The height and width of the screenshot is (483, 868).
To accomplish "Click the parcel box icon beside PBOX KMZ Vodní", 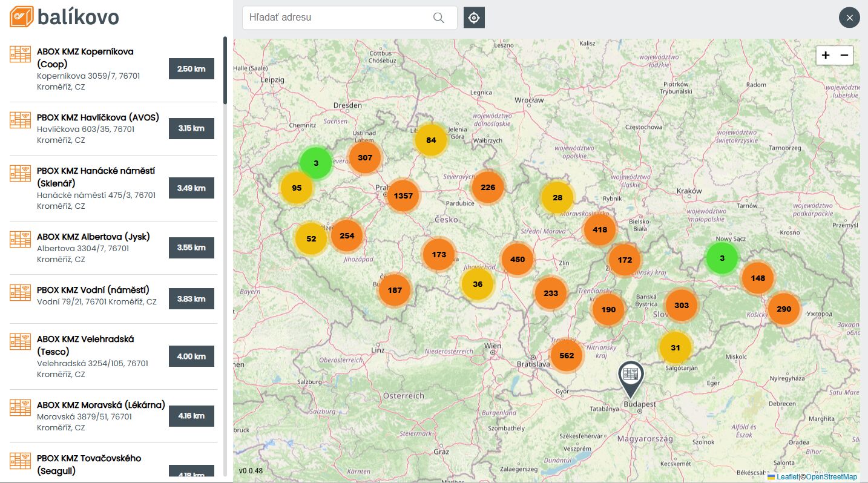I will (x=21, y=292).
